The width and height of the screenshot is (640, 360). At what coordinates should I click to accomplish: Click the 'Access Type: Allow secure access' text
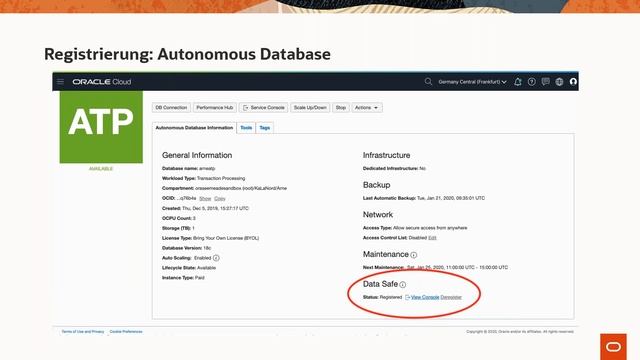415,228
